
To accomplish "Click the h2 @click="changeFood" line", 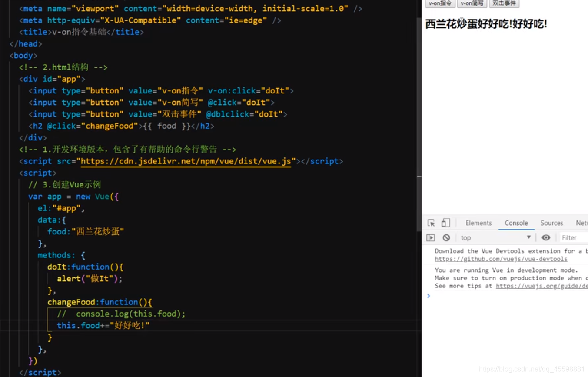I will pyautogui.click(x=121, y=126).
